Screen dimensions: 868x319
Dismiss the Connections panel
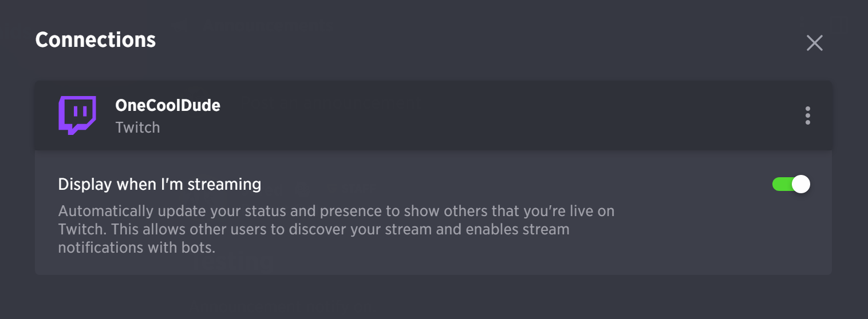(x=814, y=43)
